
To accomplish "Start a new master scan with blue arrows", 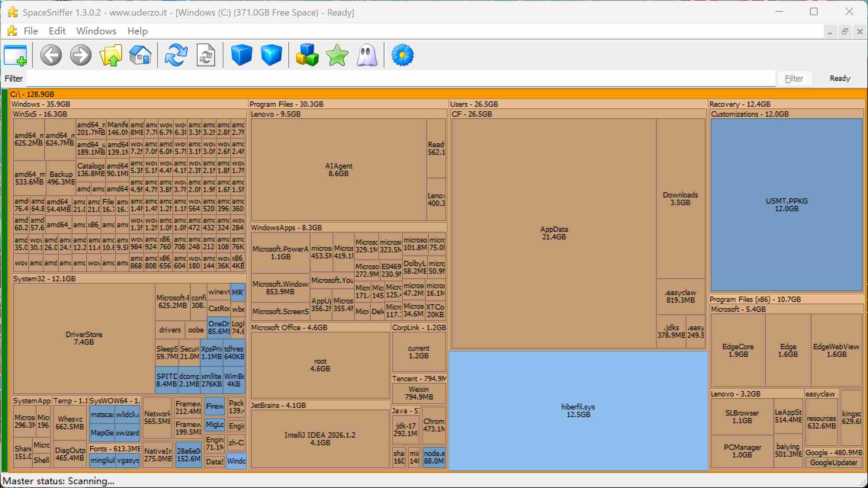I will pos(176,55).
